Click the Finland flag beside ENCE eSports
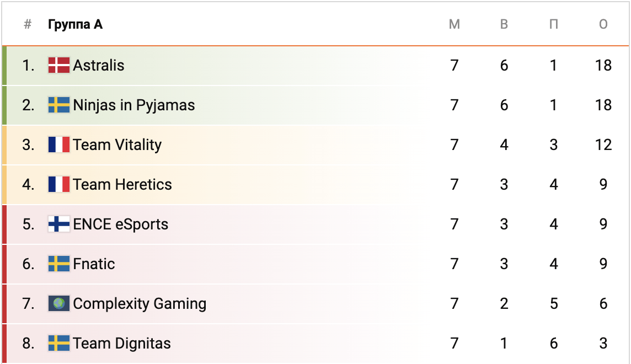Screen dimensions: 631x364 click(x=58, y=224)
